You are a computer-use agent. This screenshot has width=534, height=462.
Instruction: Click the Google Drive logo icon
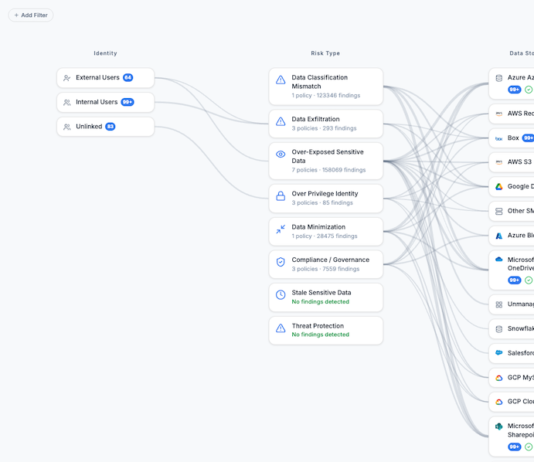(499, 187)
